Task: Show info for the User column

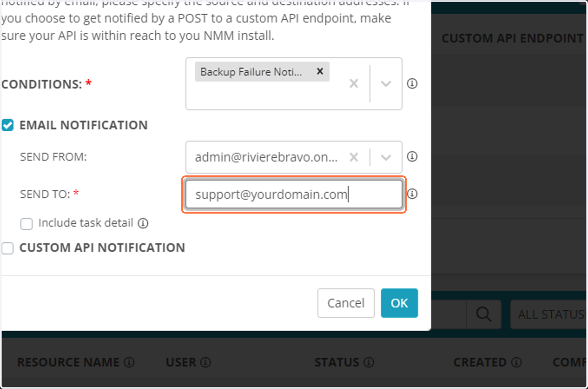Action: tap(206, 363)
